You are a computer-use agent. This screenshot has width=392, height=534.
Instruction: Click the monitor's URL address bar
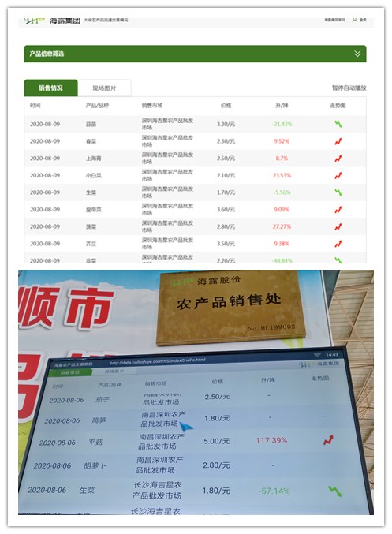(158, 361)
